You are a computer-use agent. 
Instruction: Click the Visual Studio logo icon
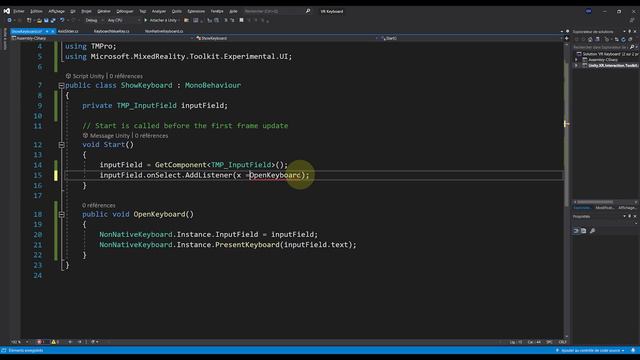coord(6,11)
